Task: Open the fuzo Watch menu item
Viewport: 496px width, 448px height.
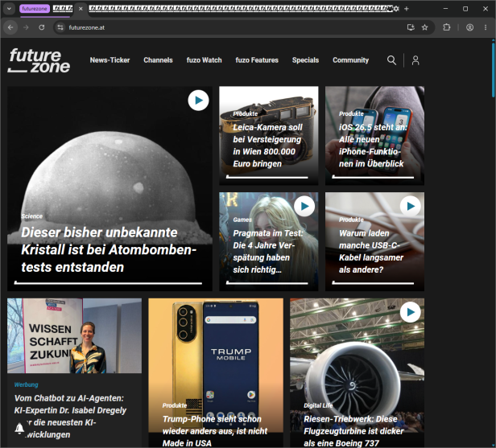Action: pyautogui.click(x=204, y=60)
